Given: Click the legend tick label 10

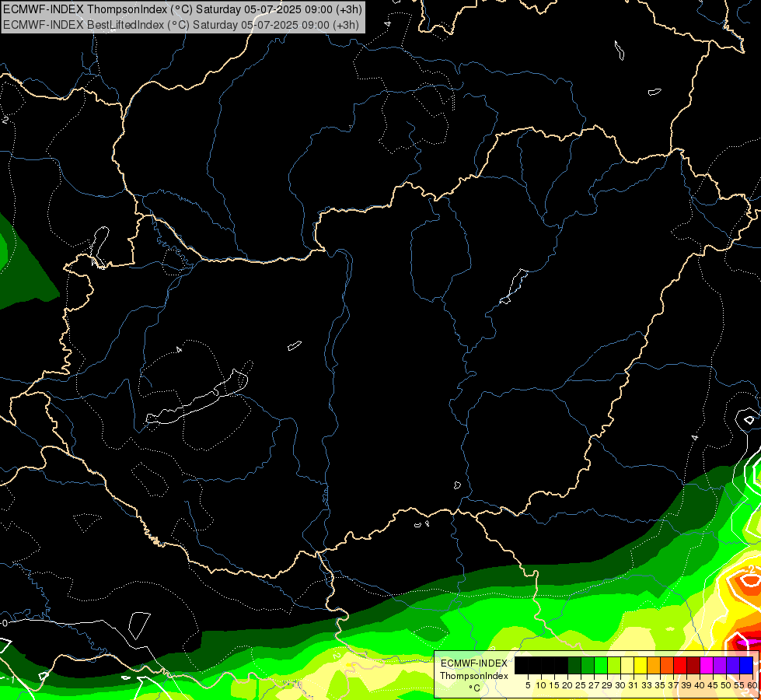Looking at the screenshot, I should [541, 685].
